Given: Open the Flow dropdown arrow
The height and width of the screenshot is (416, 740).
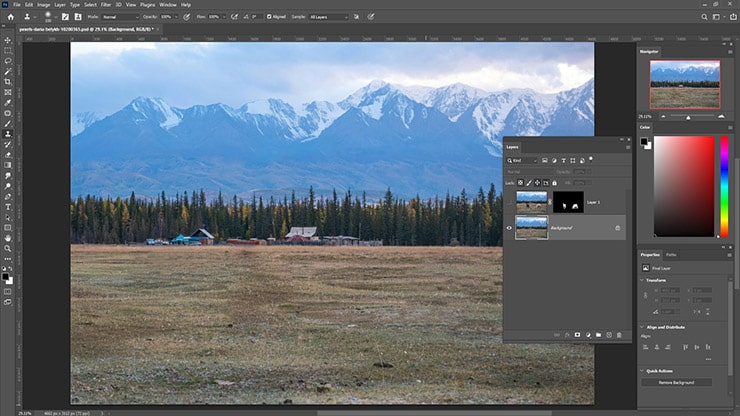Looking at the screenshot, I should (224, 17).
